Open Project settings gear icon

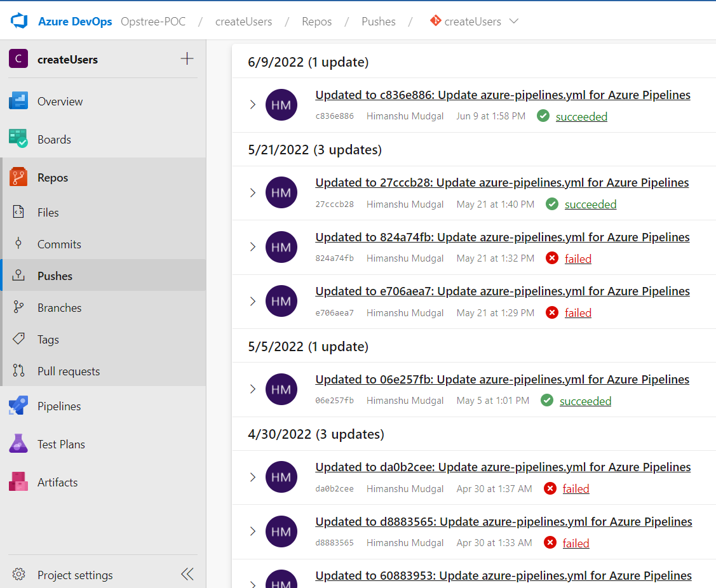tap(18, 574)
